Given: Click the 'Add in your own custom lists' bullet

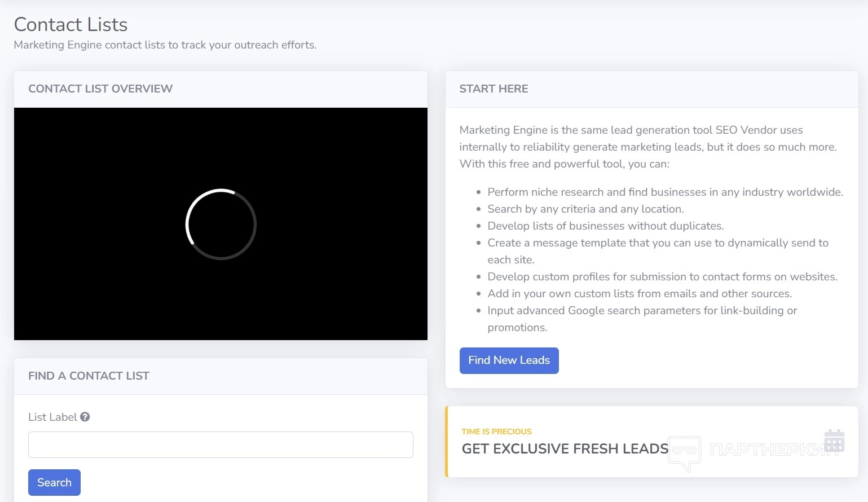Looking at the screenshot, I should (640, 293).
